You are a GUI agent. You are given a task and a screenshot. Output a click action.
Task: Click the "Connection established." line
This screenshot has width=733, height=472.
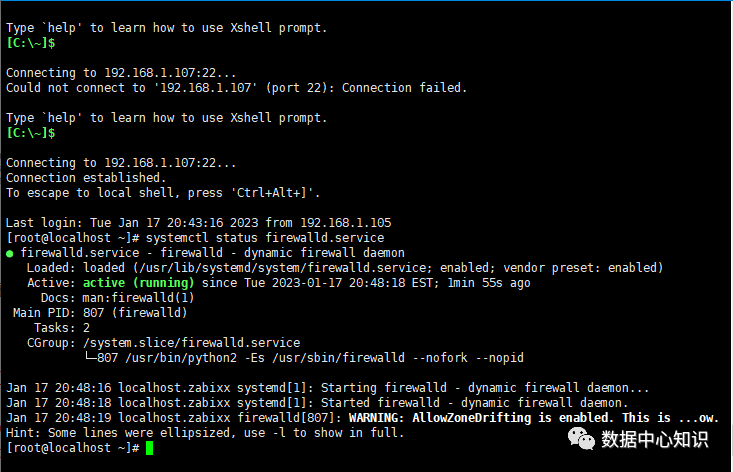coord(86,178)
